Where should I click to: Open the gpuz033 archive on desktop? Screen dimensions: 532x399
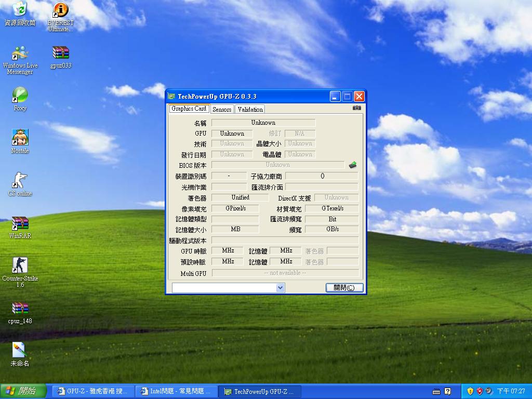tap(61, 54)
